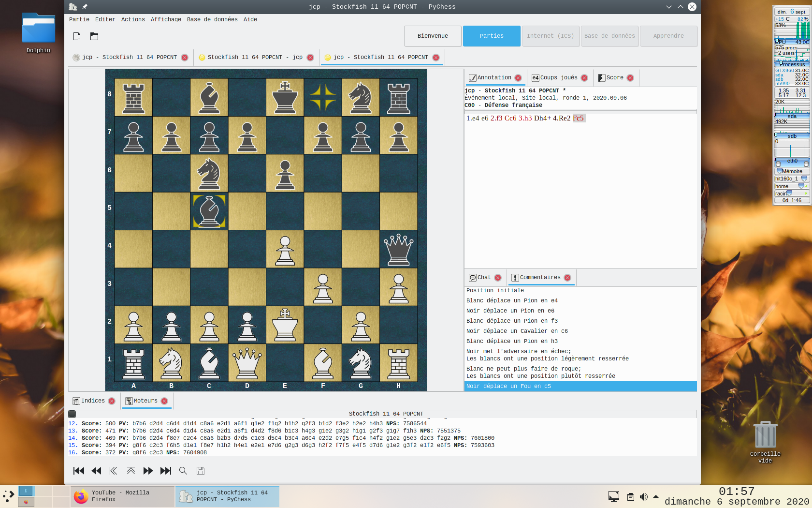Select comment 'Blanc déplace un Pion en h3'

point(580,342)
